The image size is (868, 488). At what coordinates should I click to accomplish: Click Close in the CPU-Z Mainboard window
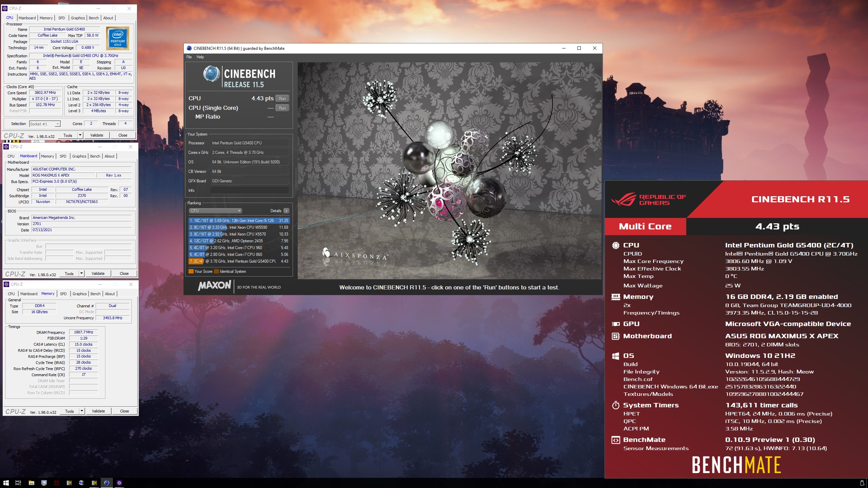click(x=124, y=273)
